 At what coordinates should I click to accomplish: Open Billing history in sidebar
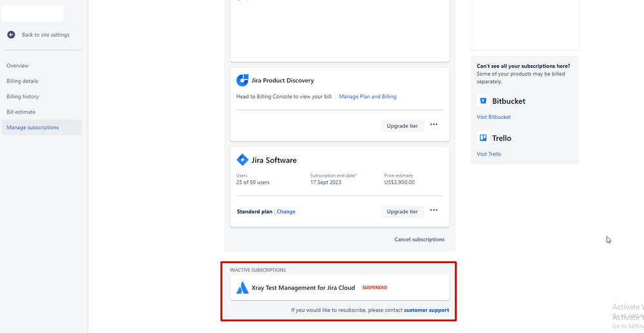(23, 97)
